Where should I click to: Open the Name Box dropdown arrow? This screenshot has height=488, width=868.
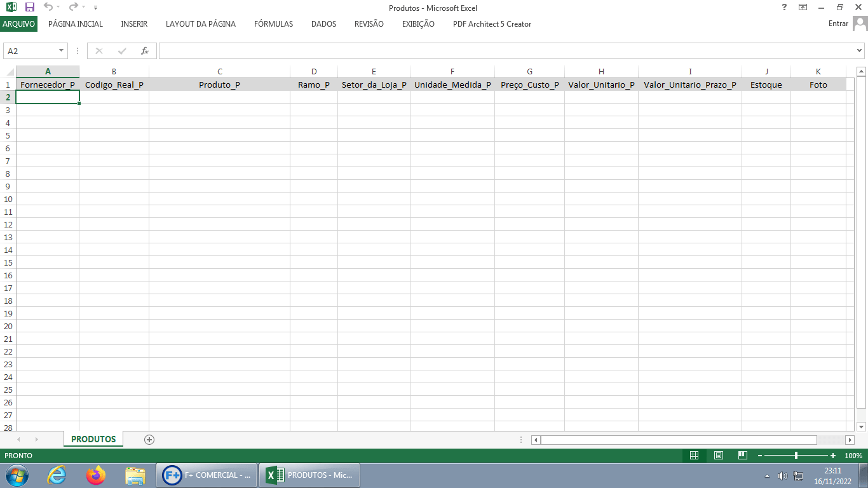tap(62, 51)
